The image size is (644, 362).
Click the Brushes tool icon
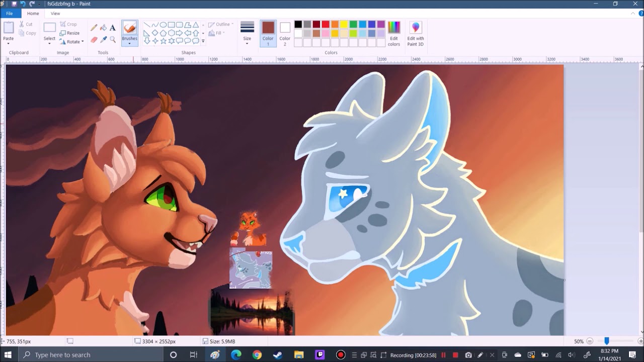129,28
